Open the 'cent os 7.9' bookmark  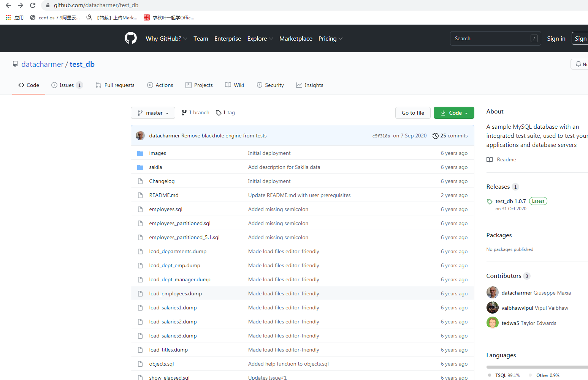coord(55,17)
